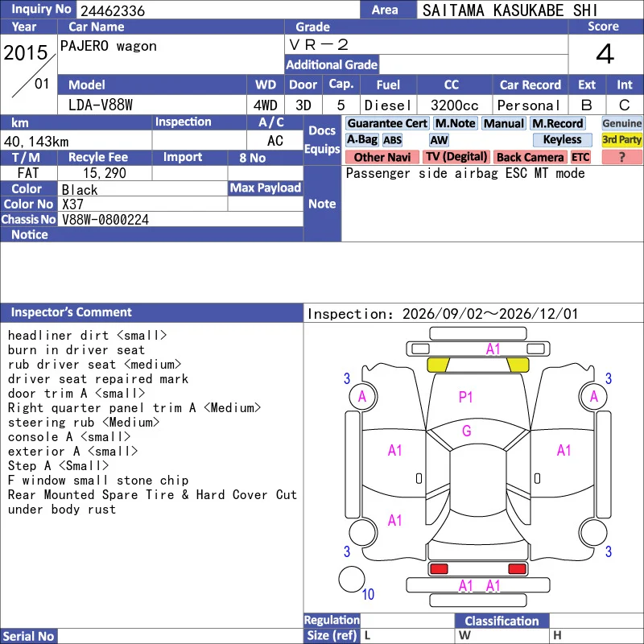Click the M.Note document badge
Screen dimensions: 644x644
point(455,123)
